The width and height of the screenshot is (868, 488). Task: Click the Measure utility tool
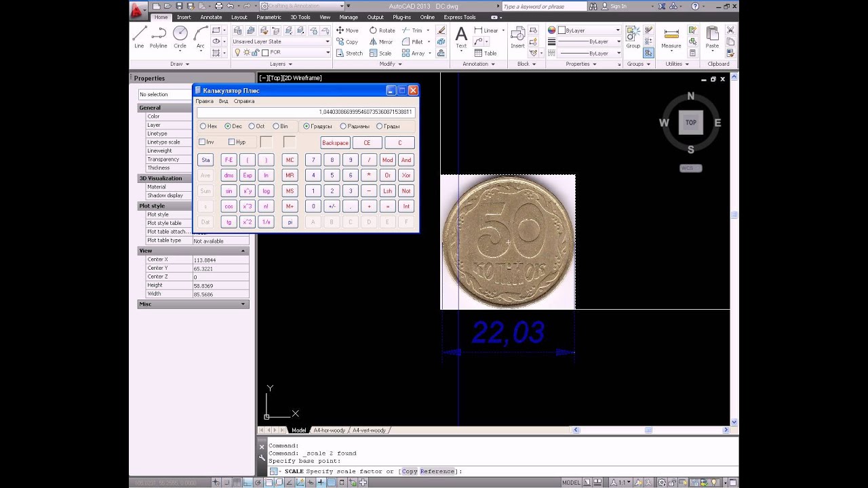click(671, 37)
